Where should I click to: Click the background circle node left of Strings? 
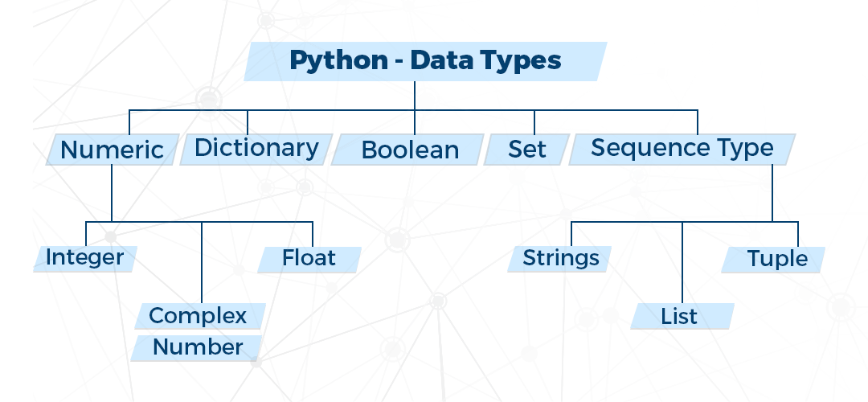(x=397, y=240)
